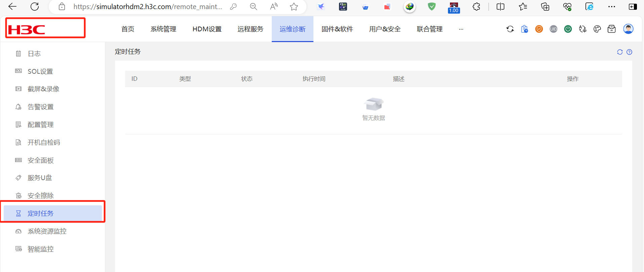
Task: Click the 暂无数据 empty-state text
Action: (x=374, y=118)
